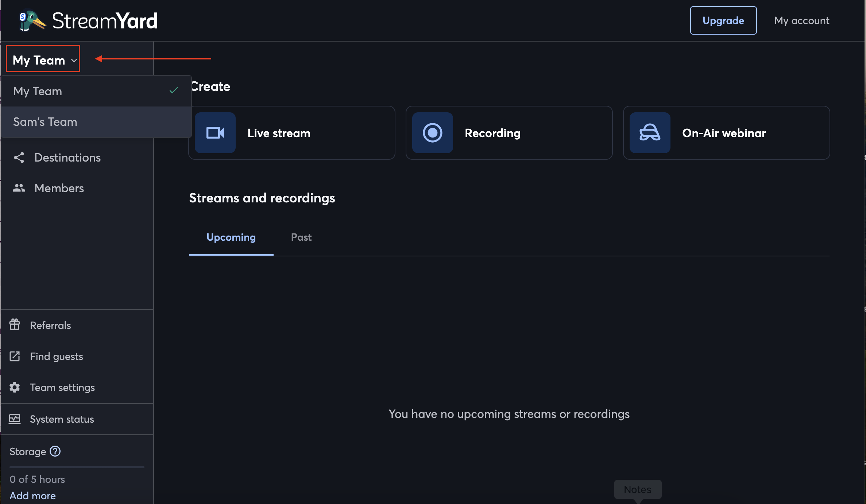Viewport: 866px width, 504px height.
Task: Click the Streams and recordings heading
Action: coord(262,198)
